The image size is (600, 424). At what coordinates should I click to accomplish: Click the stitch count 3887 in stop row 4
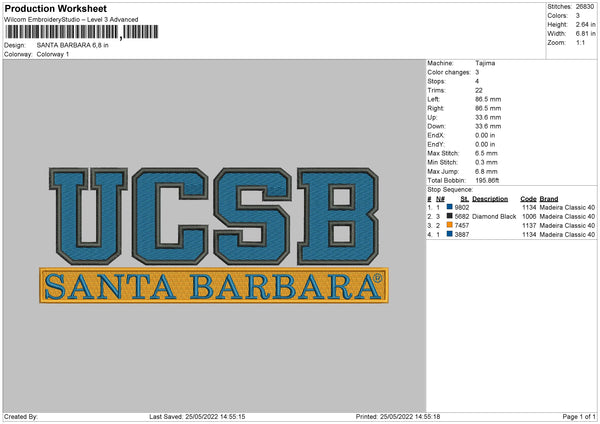coord(461,235)
